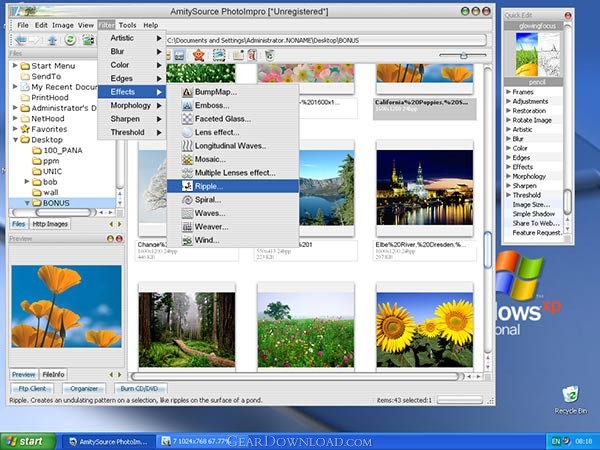
Task: Click the Quick Edit panel scrollbar thumb
Action: pos(567,202)
